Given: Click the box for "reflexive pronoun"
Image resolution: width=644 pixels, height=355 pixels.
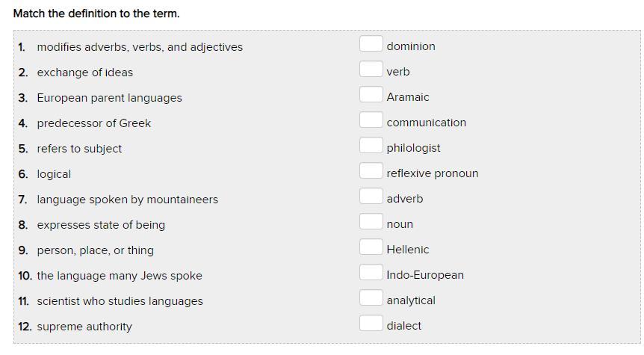Looking at the screenshot, I should point(371,171).
